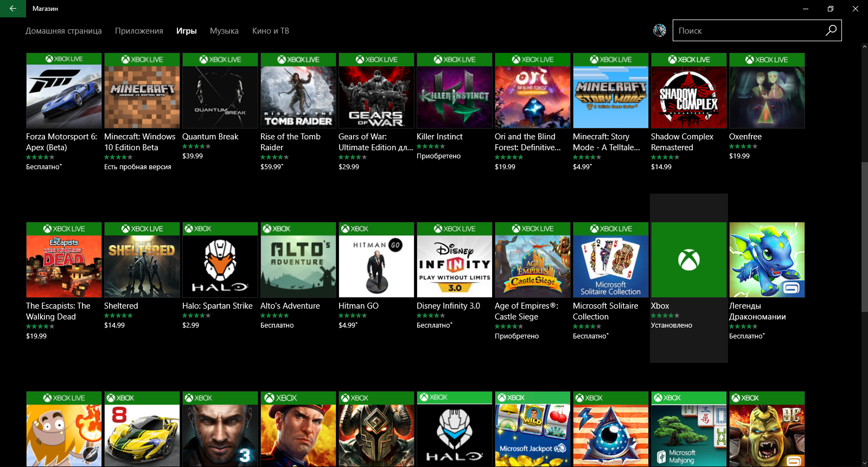Click the Killer Instinct title link
The width and height of the screenshot is (868, 467).
point(439,137)
